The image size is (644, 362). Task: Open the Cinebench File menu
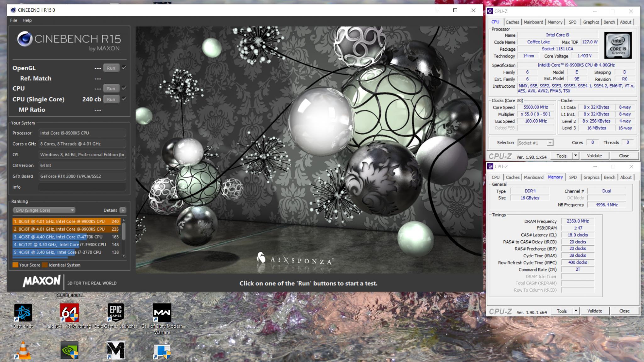(14, 20)
